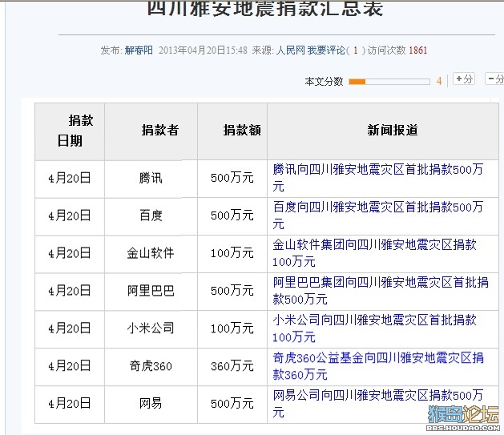The width and height of the screenshot is (504, 435).
Task: Open 阿里巴巴集团 donation 500万元 news link
Action: click(381, 291)
